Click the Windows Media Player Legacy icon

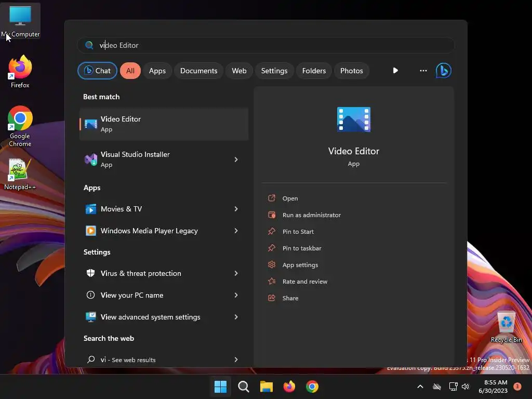[90, 231]
